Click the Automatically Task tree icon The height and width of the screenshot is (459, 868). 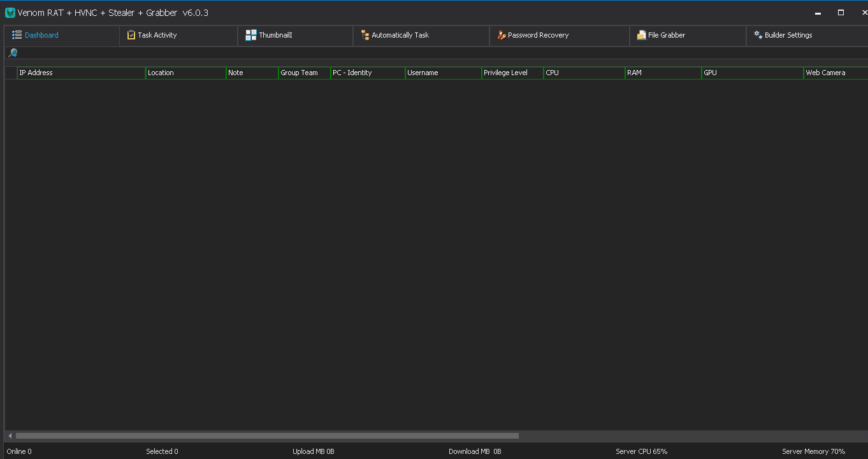point(365,35)
